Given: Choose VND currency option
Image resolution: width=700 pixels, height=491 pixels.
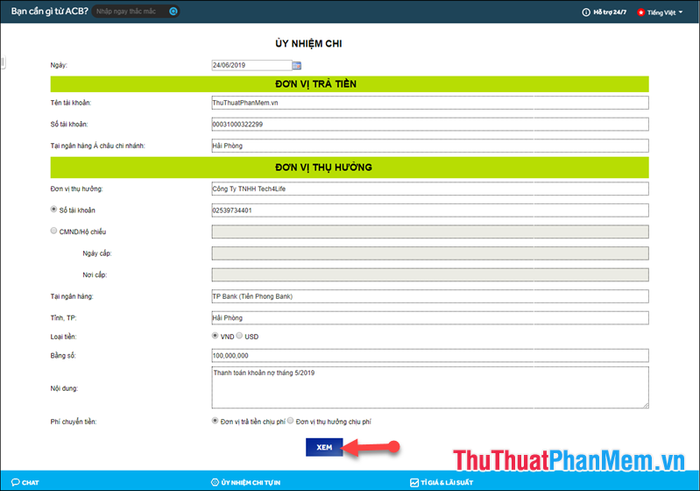Looking at the screenshot, I should [215, 335].
